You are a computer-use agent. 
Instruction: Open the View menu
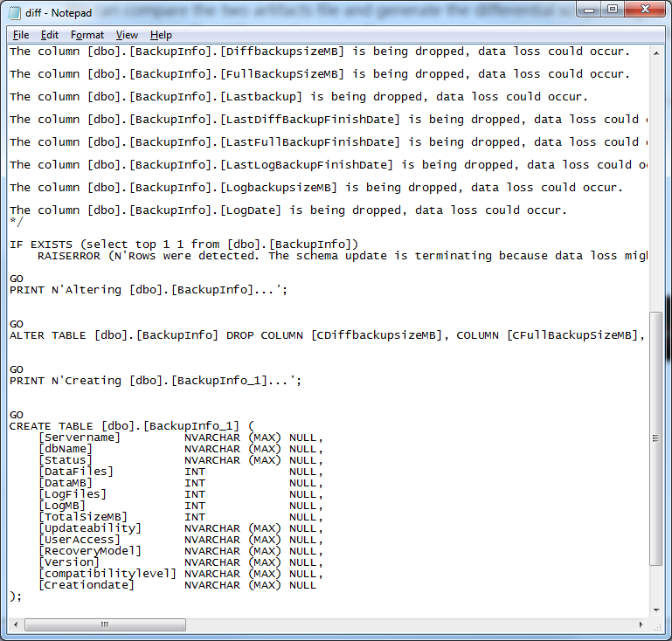click(x=127, y=35)
